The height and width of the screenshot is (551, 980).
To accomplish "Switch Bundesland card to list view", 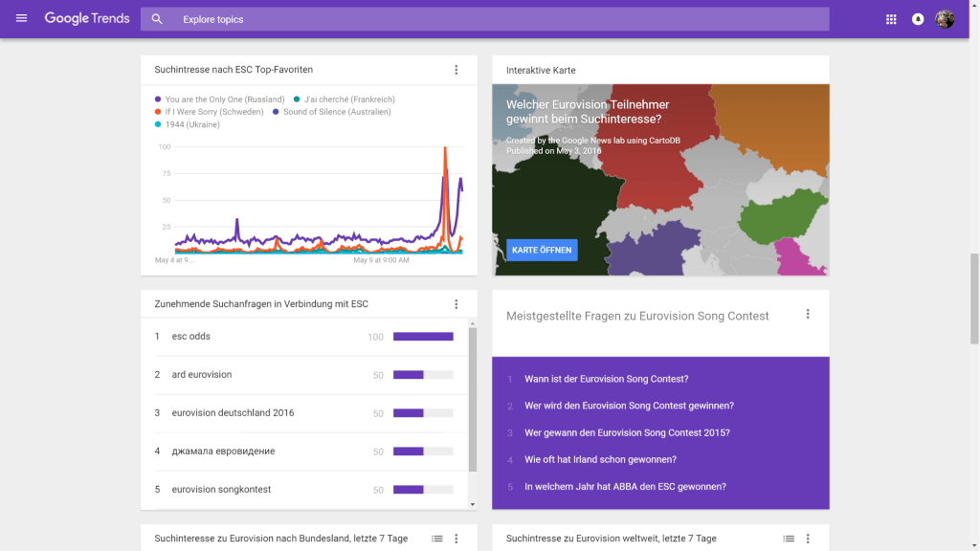I will [x=436, y=539].
